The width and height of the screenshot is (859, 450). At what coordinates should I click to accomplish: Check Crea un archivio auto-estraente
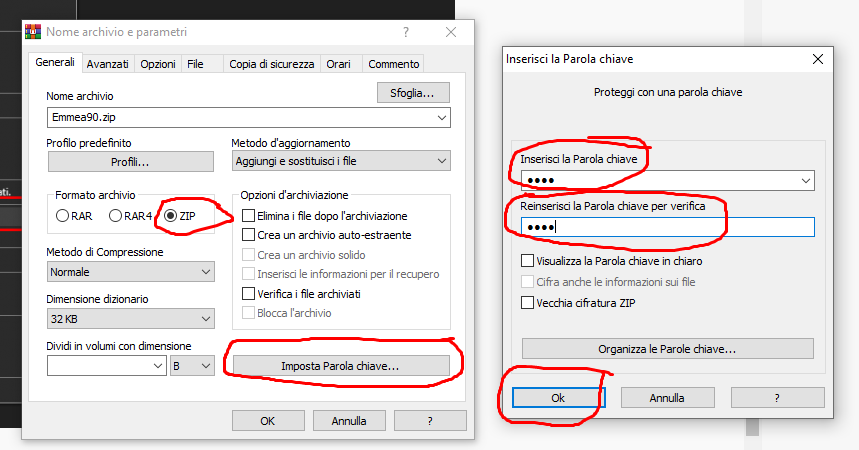point(248,235)
